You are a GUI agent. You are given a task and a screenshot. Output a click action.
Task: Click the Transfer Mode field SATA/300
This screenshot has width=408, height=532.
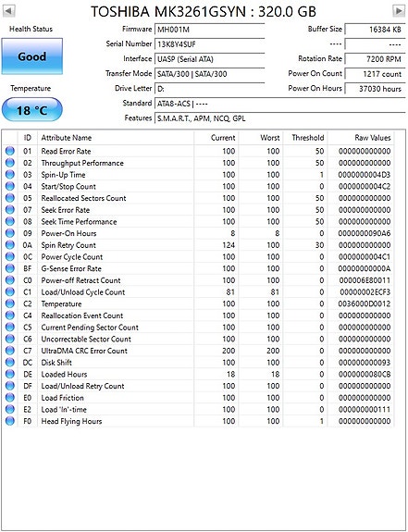[210, 74]
